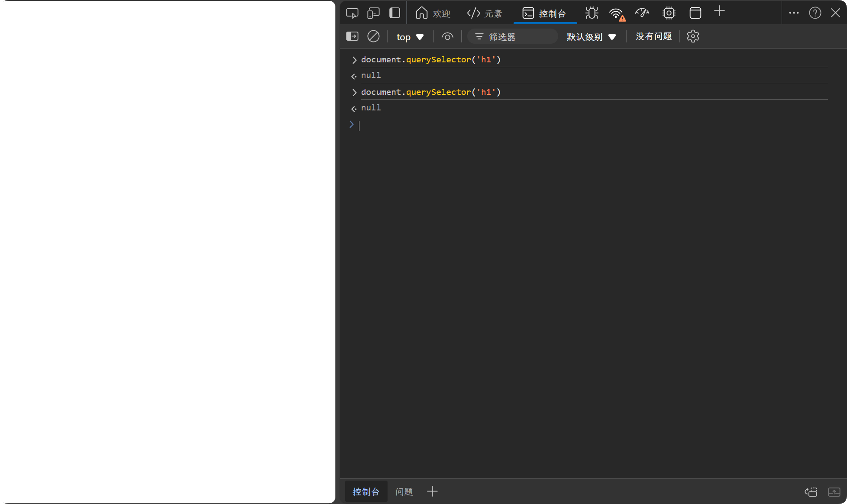Switch to the drawer 问题 tab
Screen dimensions: 847x504
[404, 491]
